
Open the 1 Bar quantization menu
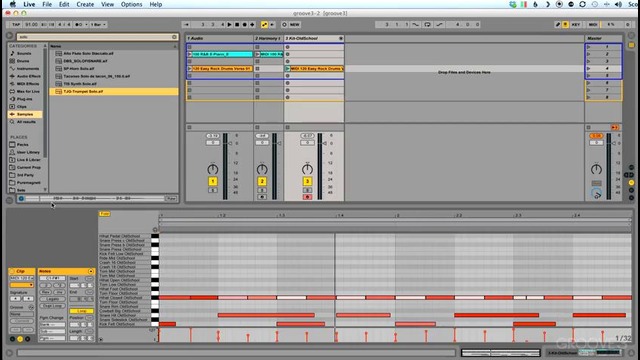[98, 24]
